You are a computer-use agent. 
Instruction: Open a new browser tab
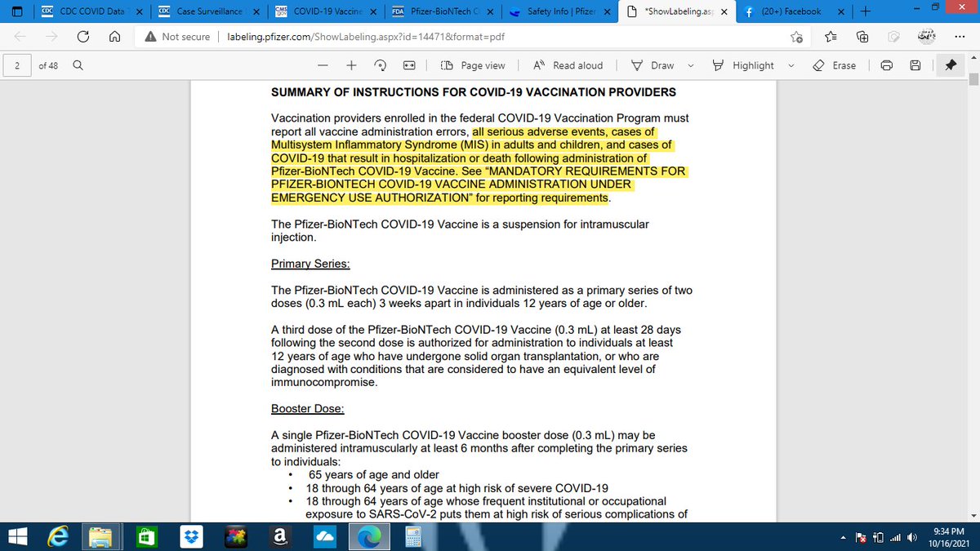[x=866, y=11]
